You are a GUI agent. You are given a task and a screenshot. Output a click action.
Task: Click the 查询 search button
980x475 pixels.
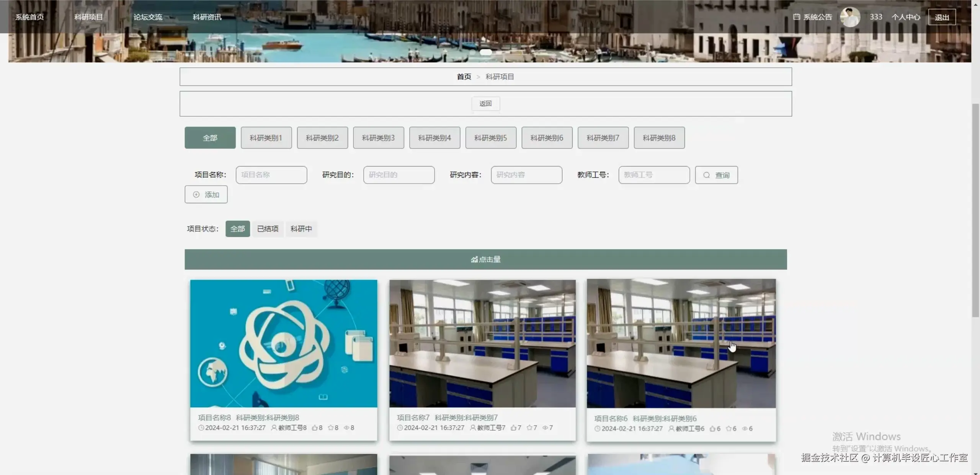tap(716, 175)
